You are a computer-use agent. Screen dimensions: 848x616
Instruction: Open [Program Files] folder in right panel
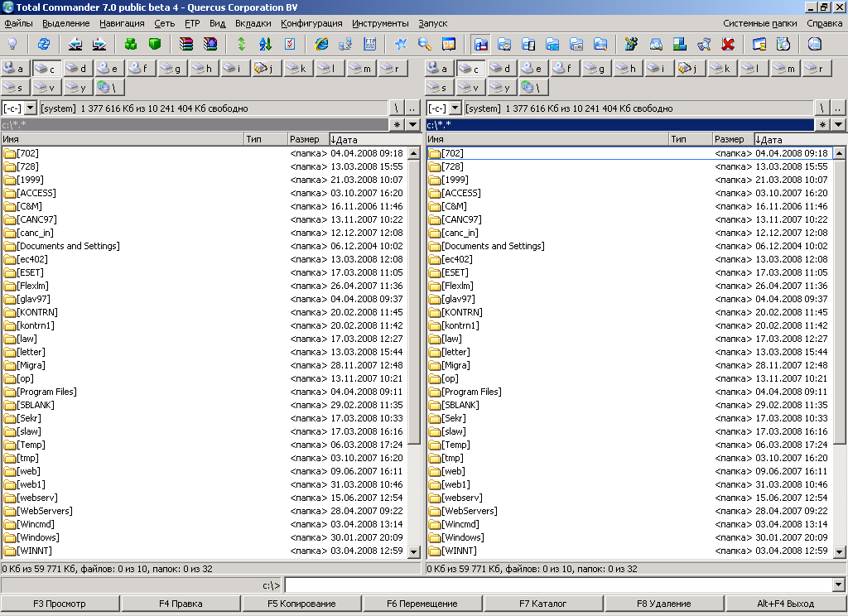pyautogui.click(x=470, y=392)
